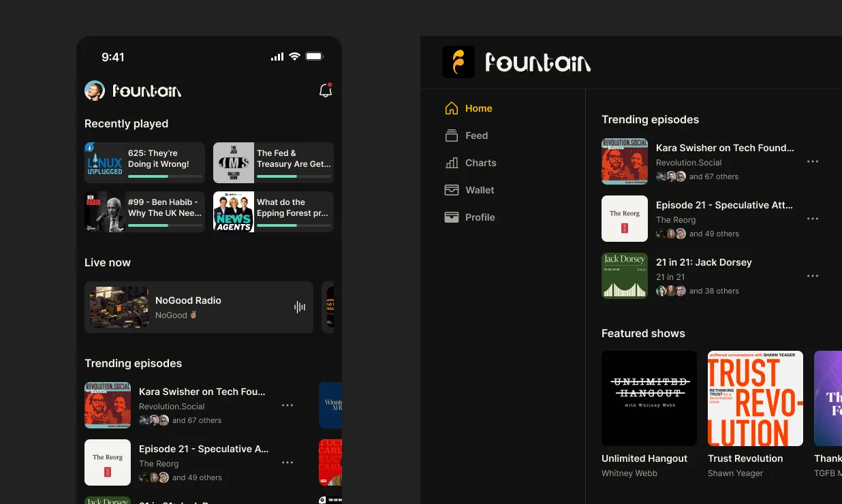The width and height of the screenshot is (842, 504).
Task: Click 'Revolution.Social' show name on desktop
Action: pyautogui.click(x=689, y=163)
